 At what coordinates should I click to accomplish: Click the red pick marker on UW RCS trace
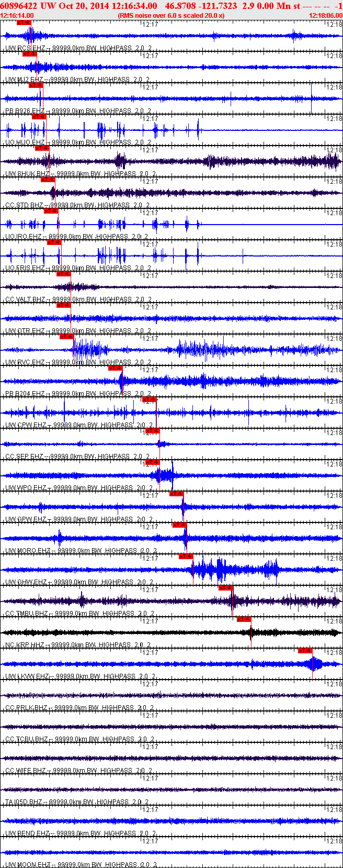coord(24,23)
